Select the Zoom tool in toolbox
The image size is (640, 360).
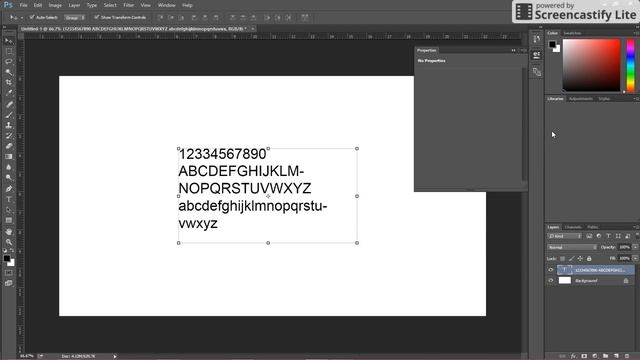coord(9,242)
